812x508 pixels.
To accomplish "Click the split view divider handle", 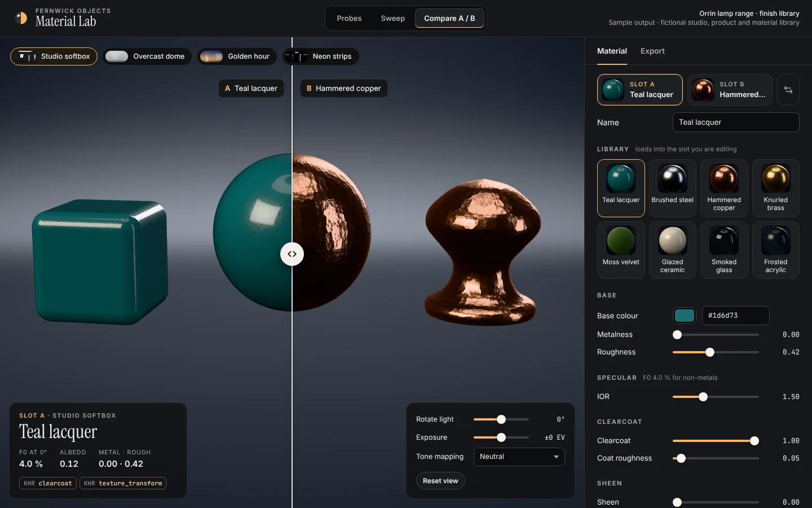I will point(292,254).
